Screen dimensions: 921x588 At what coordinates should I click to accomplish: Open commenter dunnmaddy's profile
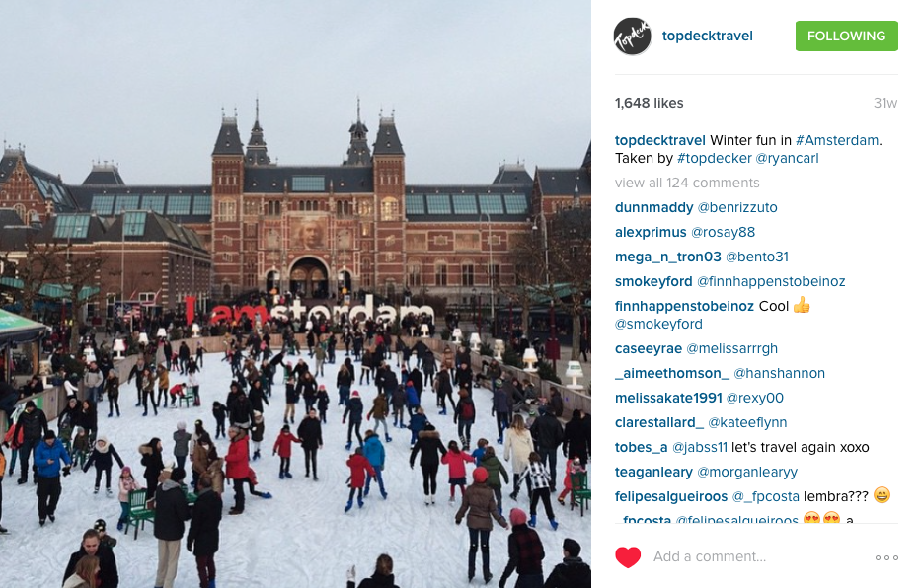coord(653,208)
